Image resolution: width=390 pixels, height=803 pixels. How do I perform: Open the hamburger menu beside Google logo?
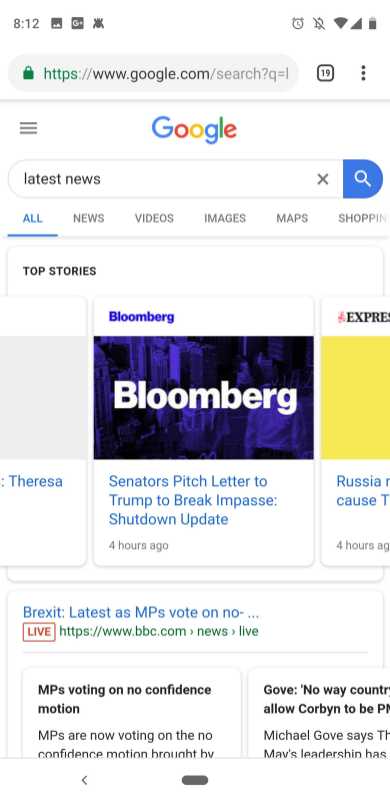(x=29, y=128)
